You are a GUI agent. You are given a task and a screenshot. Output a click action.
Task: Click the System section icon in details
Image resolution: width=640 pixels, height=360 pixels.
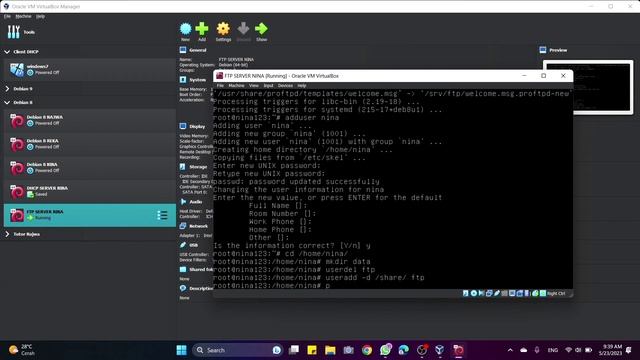pos(183,80)
